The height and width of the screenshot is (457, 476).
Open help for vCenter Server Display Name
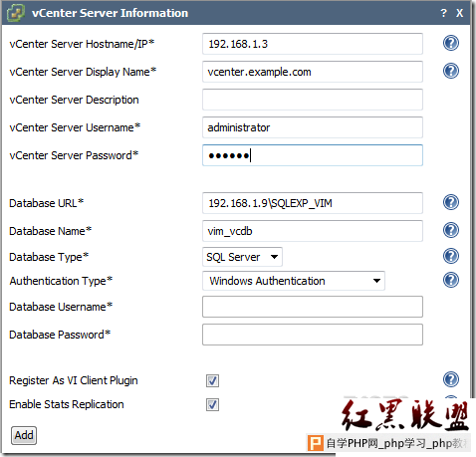point(451,71)
